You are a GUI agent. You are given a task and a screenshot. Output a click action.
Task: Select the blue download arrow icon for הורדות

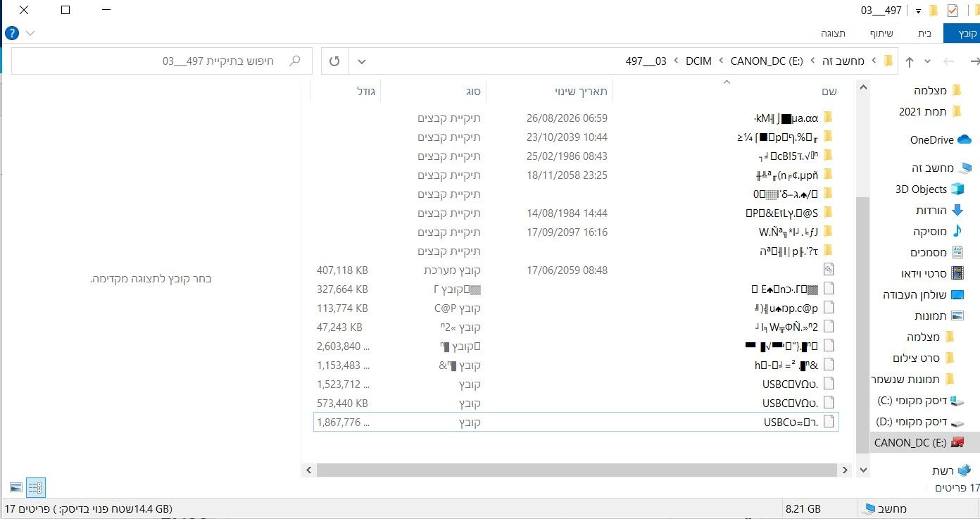tap(957, 210)
